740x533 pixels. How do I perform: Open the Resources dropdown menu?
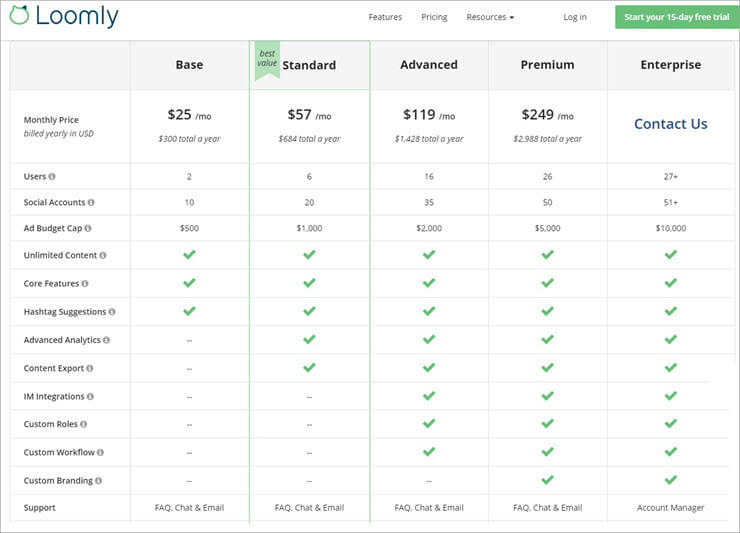490,17
